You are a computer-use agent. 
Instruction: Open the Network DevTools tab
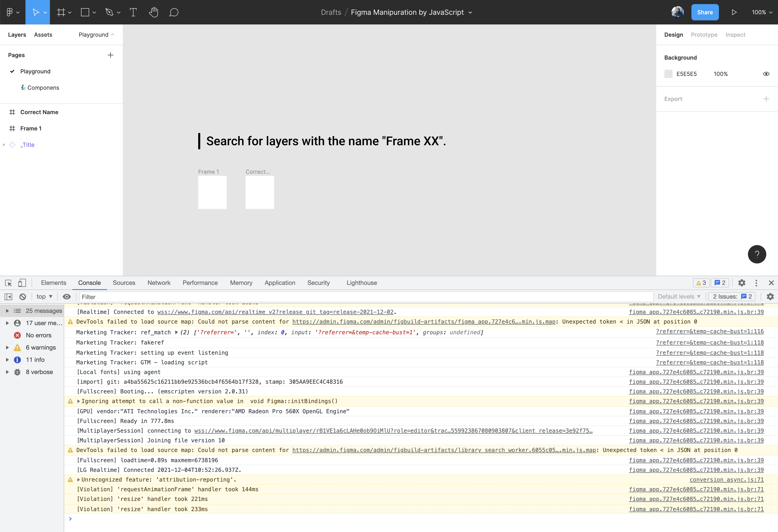pyautogui.click(x=159, y=283)
